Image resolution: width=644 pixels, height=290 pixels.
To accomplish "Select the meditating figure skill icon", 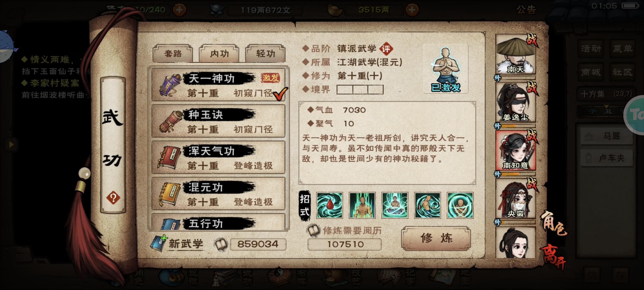I will 395,205.
